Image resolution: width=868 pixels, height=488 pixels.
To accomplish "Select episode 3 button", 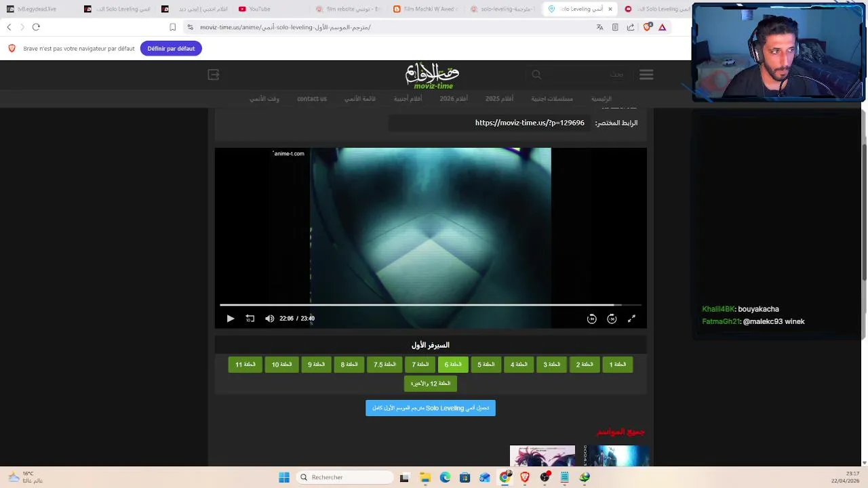I will click(x=551, y=365).
